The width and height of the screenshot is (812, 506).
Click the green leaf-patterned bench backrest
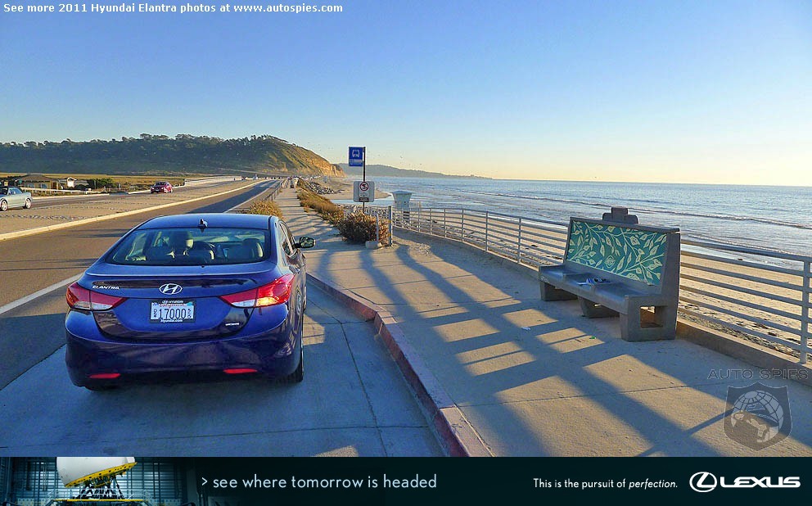pyautogui.click(x=616, y=251)
